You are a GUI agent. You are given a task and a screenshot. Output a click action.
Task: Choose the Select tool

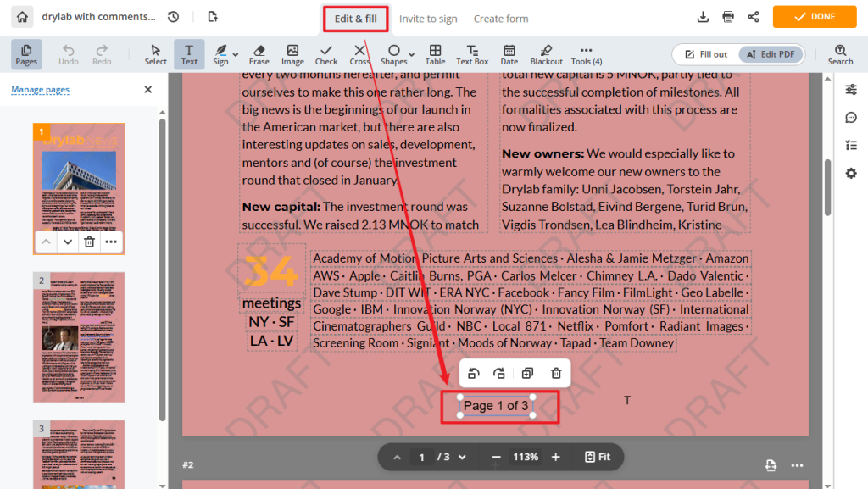(156, 54)
